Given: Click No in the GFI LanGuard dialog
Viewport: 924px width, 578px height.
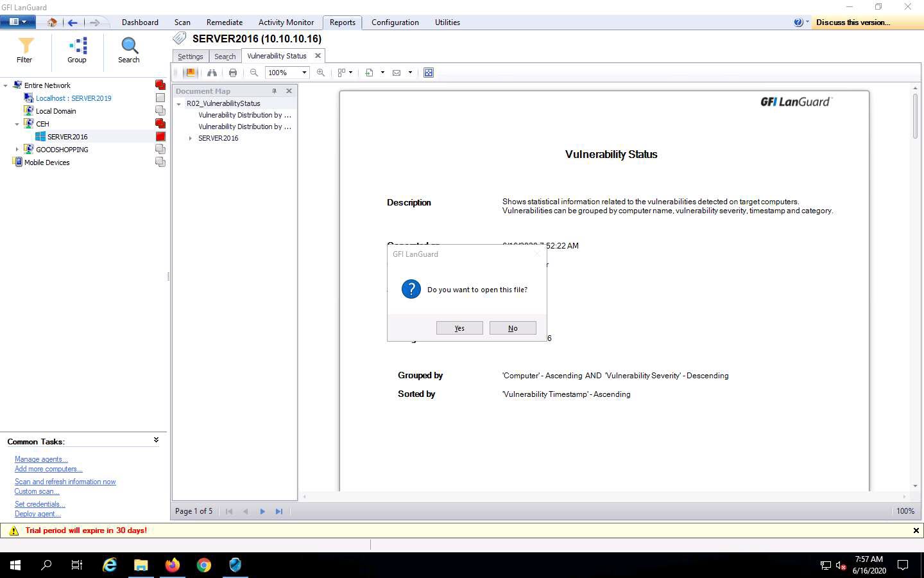Looking at the screenshot, I should 513,328.
